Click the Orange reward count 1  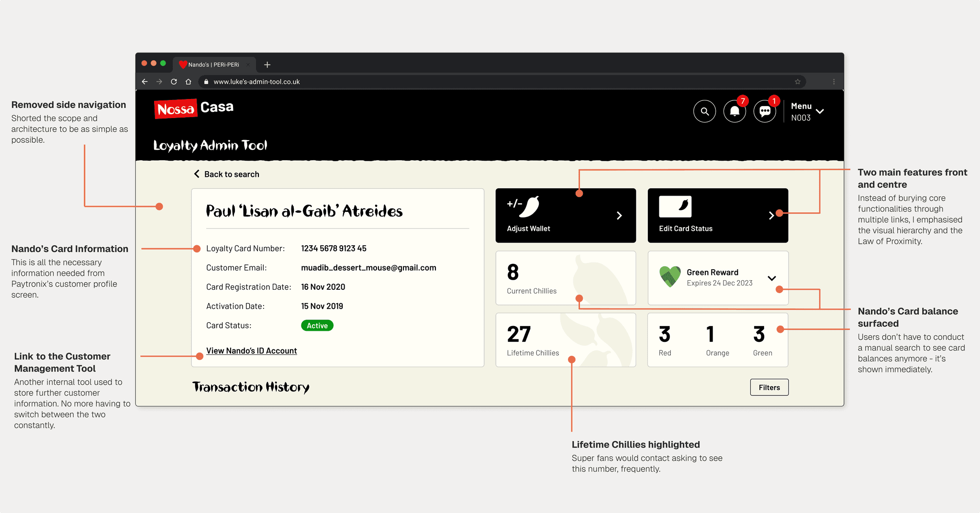coord(711,334)
